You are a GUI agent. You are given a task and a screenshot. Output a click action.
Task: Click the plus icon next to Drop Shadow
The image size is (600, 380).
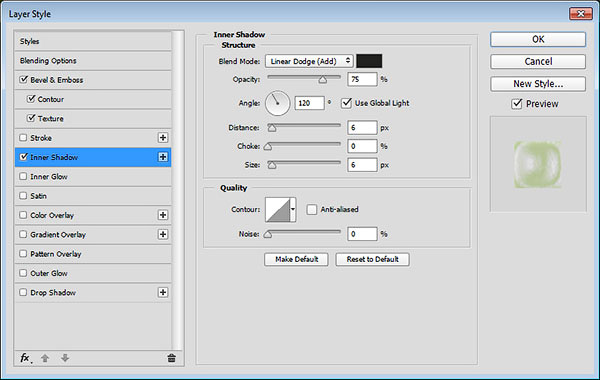tap(163, 292)
